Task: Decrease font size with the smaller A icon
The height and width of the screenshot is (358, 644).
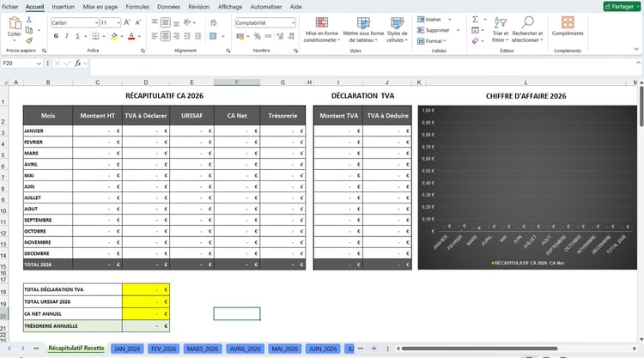Action: click(138, 22)
